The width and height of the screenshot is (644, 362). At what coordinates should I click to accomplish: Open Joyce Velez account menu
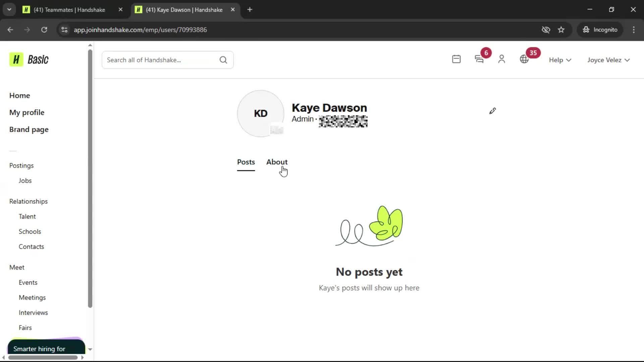pyautogui.click(x=608, y=60)
